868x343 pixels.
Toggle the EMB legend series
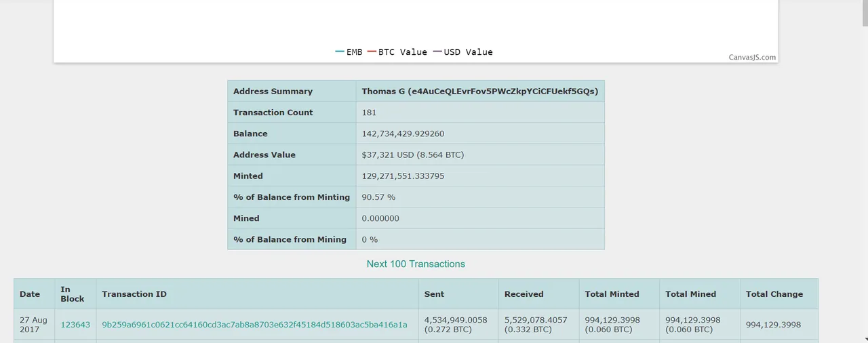coord(349,52)
